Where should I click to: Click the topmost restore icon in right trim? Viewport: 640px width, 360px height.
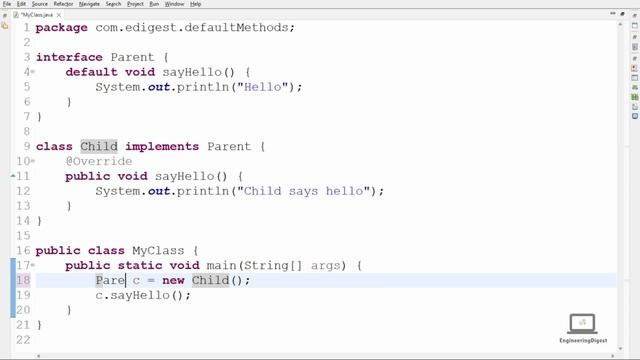coord(635,16)
